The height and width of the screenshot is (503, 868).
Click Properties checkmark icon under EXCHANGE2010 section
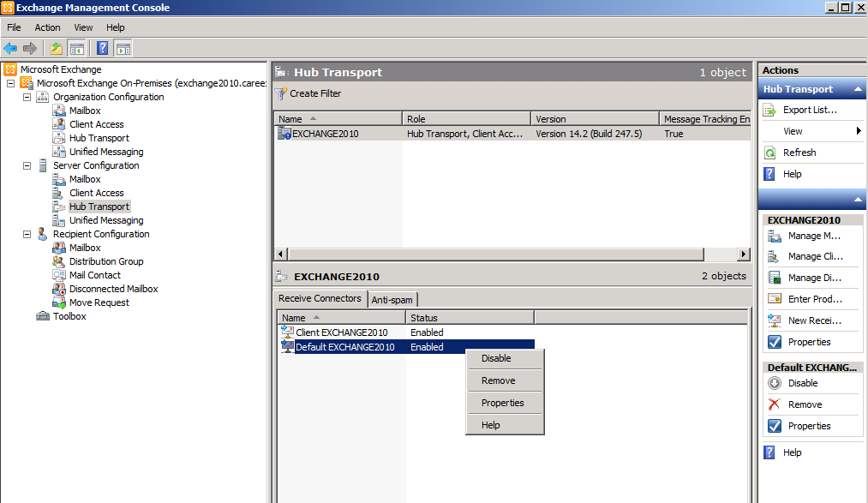pyautogui.click(x=775, y=342)
